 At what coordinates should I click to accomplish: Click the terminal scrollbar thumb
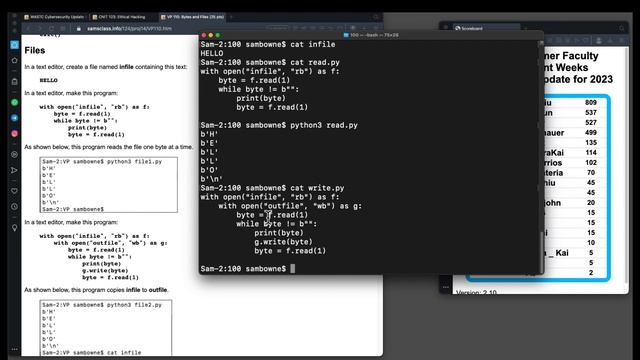click(542, 252)
